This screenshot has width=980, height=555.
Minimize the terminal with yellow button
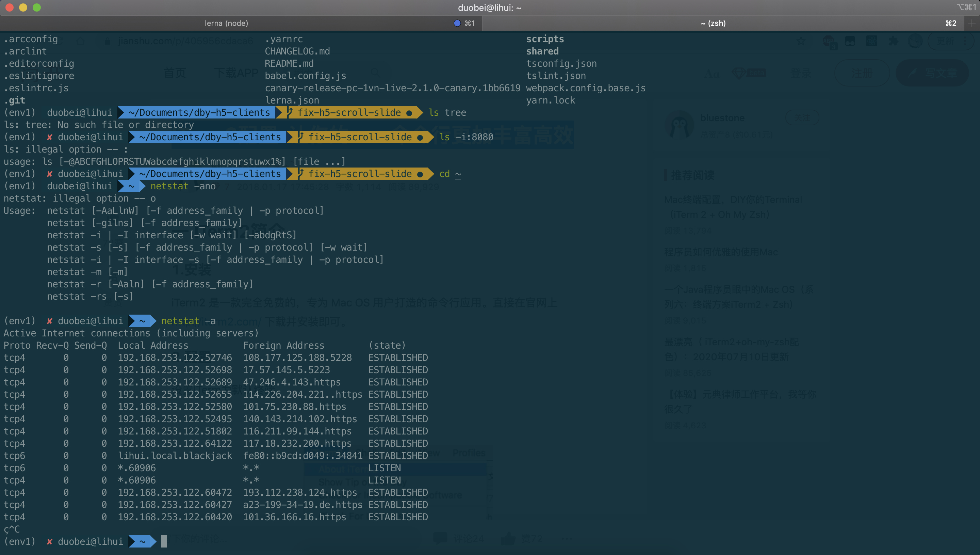tap(23, 7)
